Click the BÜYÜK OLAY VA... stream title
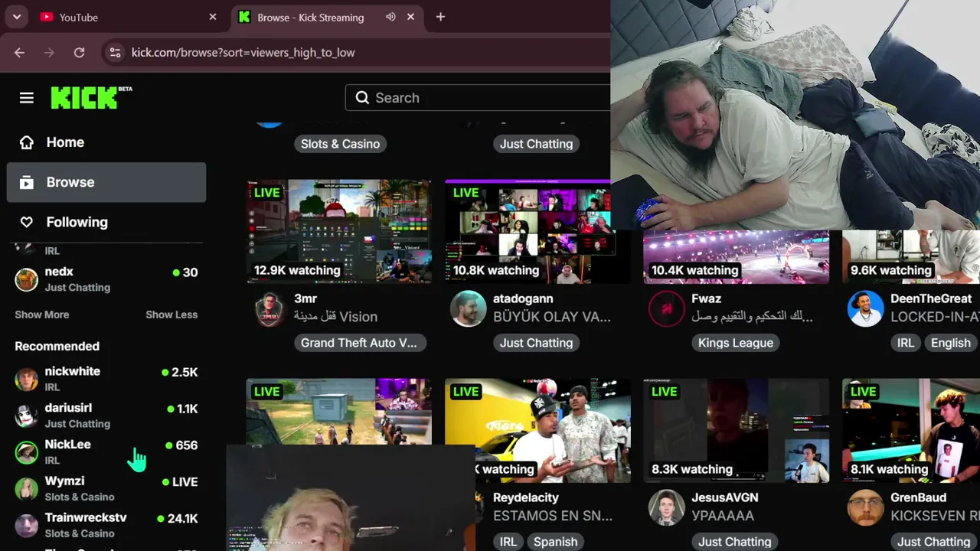 pos(552,317)
